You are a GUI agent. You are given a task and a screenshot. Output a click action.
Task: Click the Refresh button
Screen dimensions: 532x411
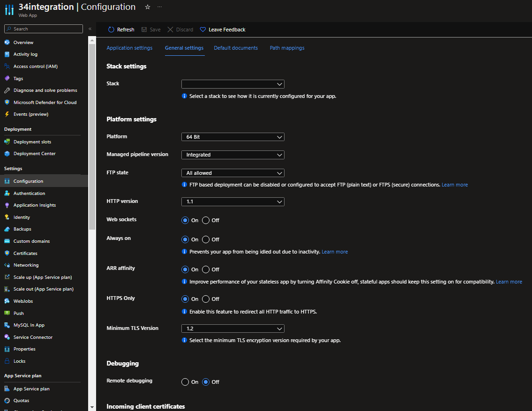121,30
